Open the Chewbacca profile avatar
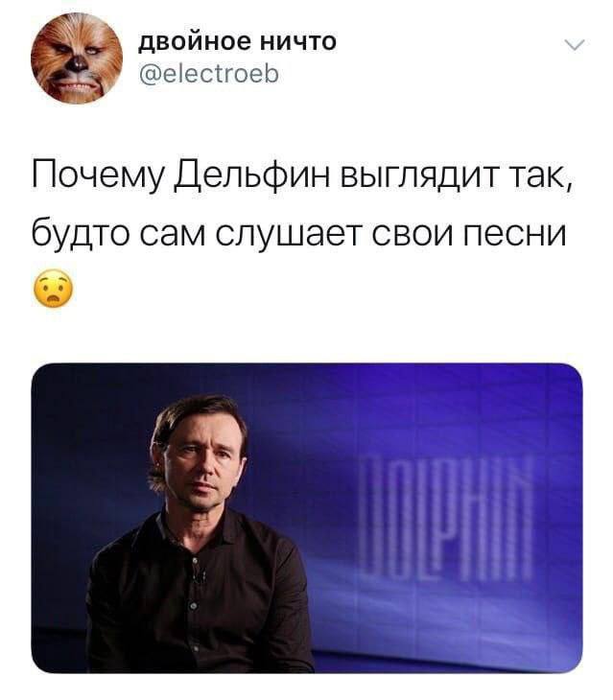 click(x=77, y=58)
